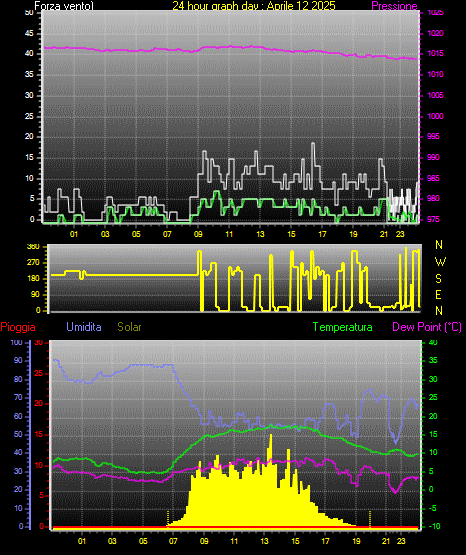Screen dimensions: 466x555
Task: Click hour 07 on bottom graph axis
Action: [173, 541]
